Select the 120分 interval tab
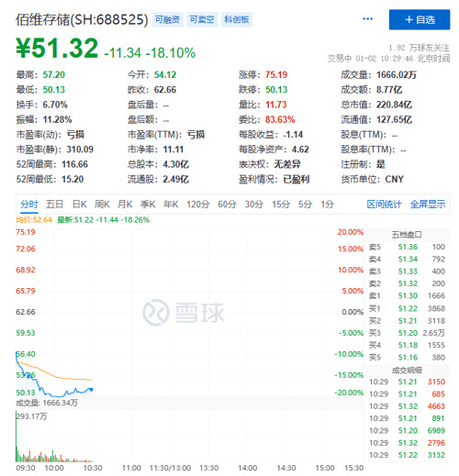Image resolution: width=459 pixels, height=476 pixels. point(198,204)
